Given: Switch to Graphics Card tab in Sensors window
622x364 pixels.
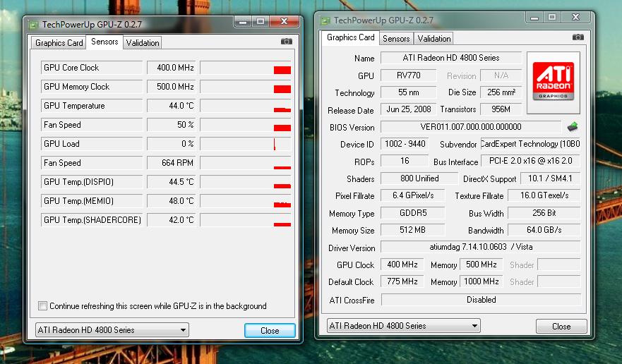Looking at the screenshot, I should coord(59,43).
